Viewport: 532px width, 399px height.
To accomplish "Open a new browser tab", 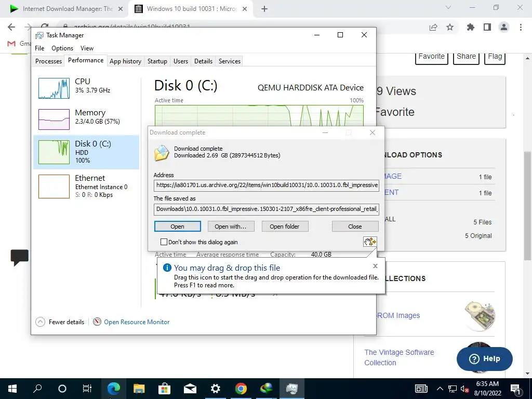I will click(x=264, y=9).
